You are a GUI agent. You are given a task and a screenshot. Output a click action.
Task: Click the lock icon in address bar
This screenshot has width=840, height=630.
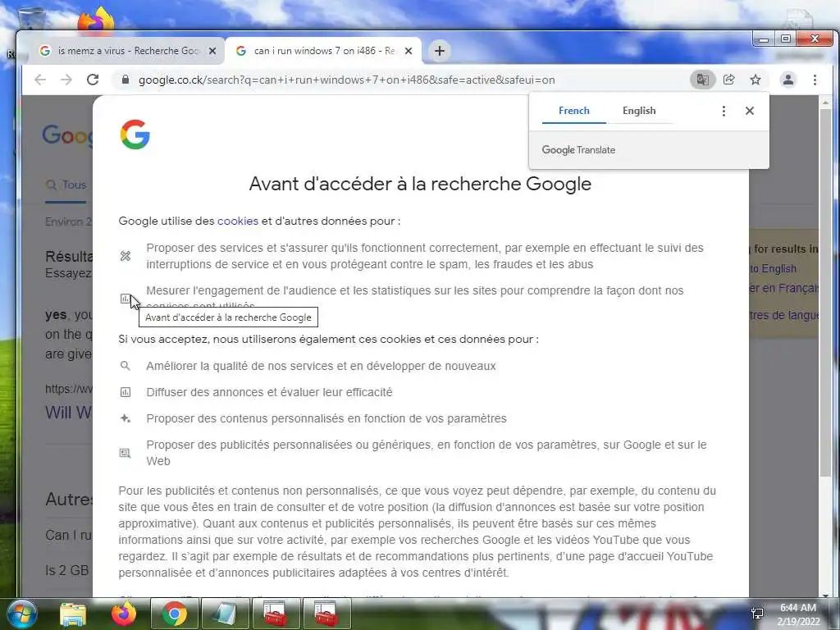pos(126,80)
